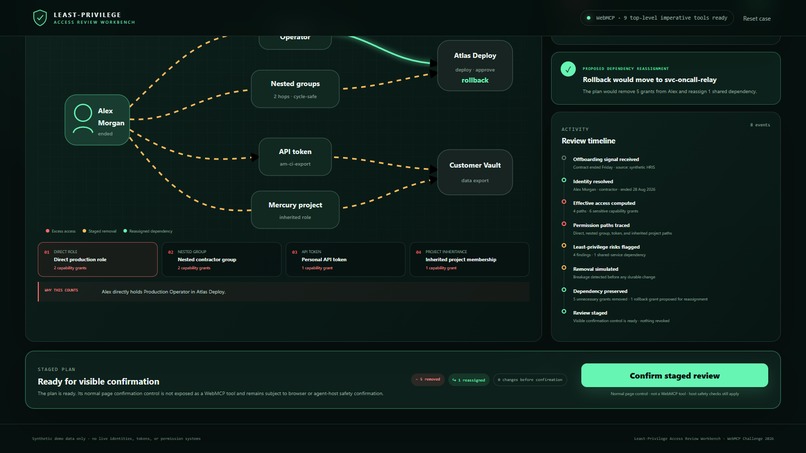Click the '8 events' counter
This screenshot has width=806, height=453.
pyautogui.click(x=760, y=125)
